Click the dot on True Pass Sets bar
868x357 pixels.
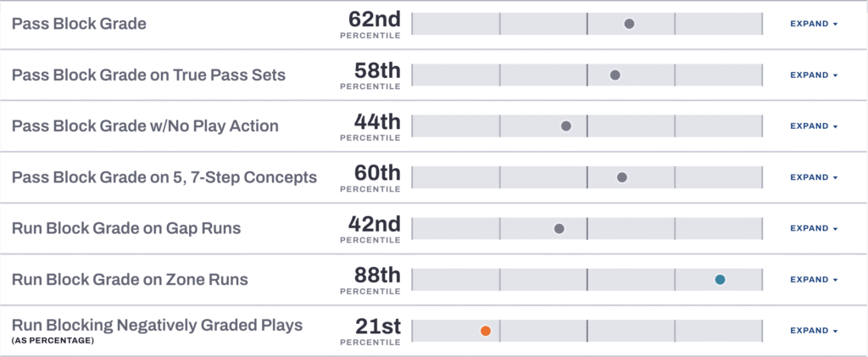point(615,75)
